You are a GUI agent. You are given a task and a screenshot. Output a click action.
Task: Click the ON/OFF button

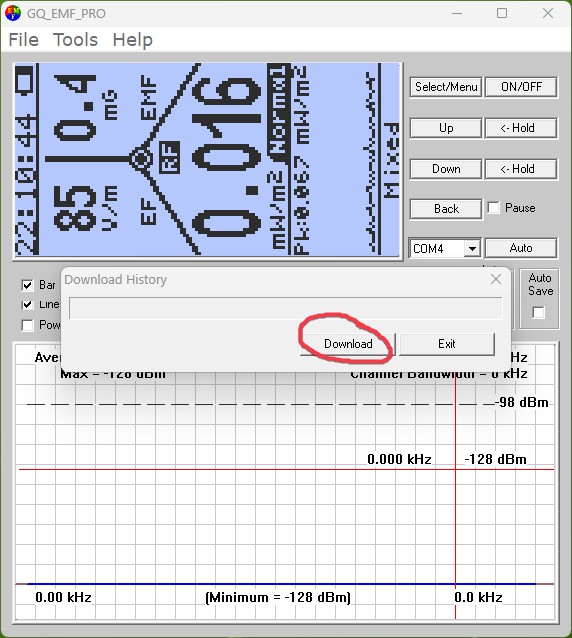[x=521, y=87]
